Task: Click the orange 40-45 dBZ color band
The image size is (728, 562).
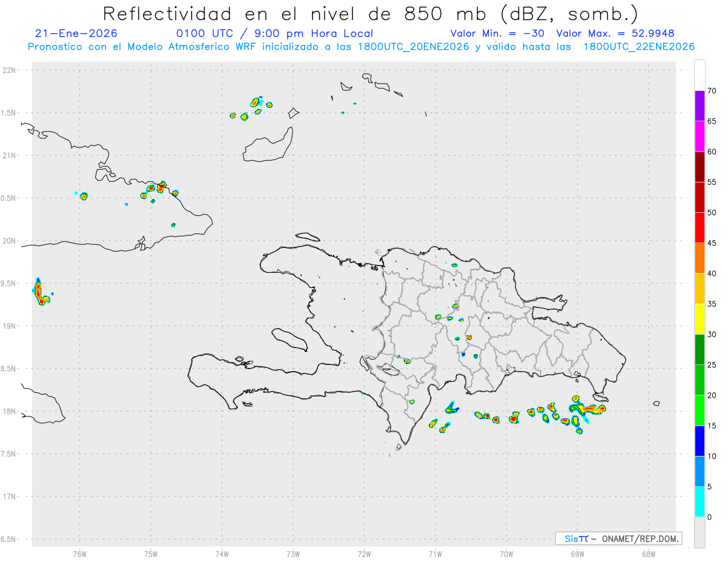Action: [699, 258]
